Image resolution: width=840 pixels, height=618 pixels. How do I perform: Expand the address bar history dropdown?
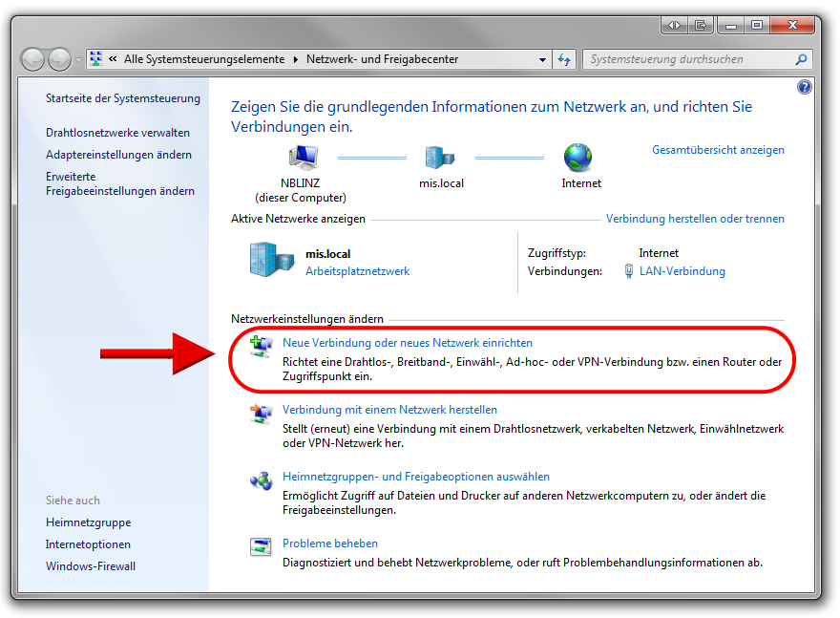pyautogui.click(x=543, y=59)
